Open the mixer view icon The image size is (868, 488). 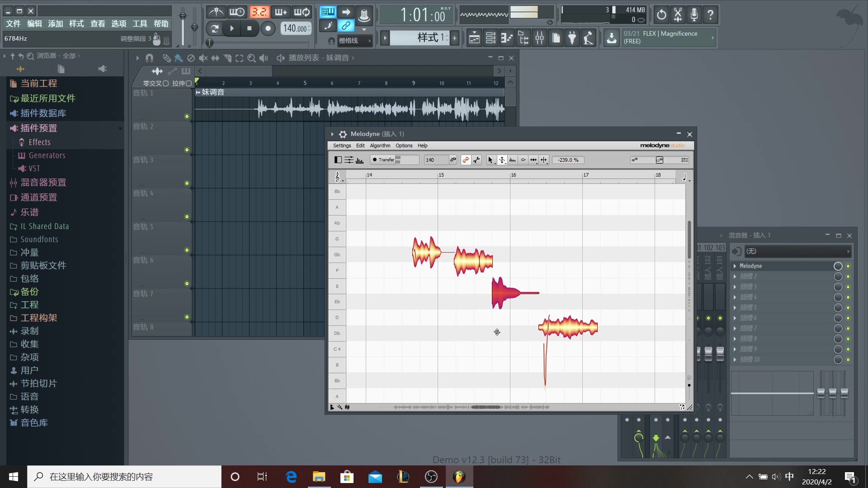539,38
